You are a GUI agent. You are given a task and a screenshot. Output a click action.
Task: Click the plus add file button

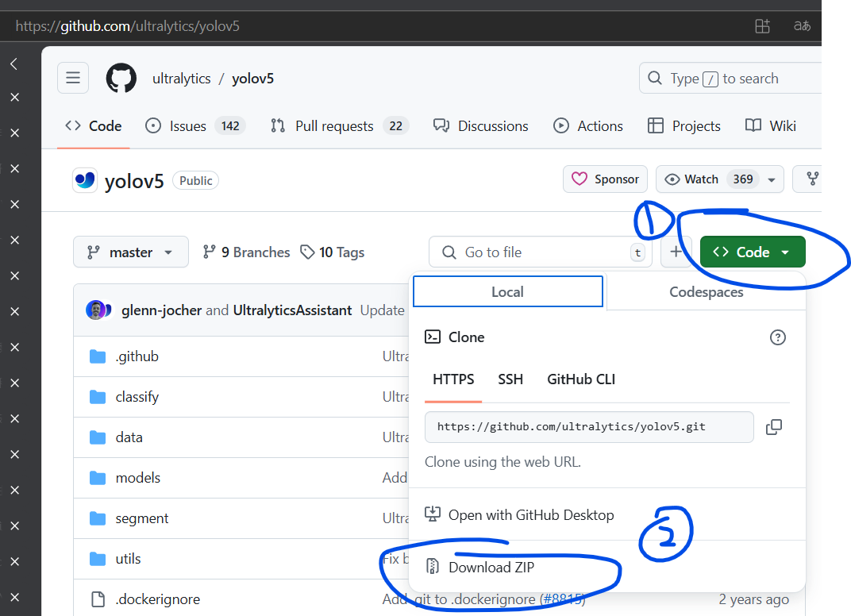click(676, 252)
